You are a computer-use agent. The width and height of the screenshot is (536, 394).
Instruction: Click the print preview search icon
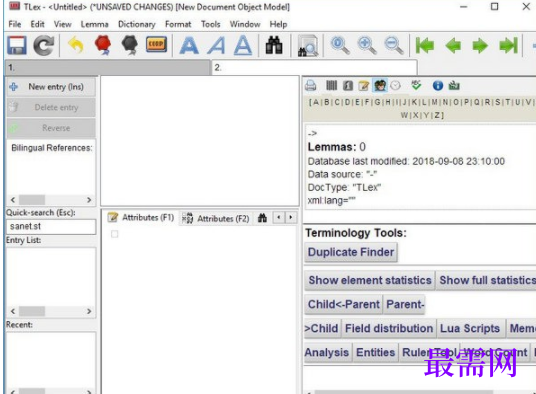pyautogui.click(x=308, y=45)
